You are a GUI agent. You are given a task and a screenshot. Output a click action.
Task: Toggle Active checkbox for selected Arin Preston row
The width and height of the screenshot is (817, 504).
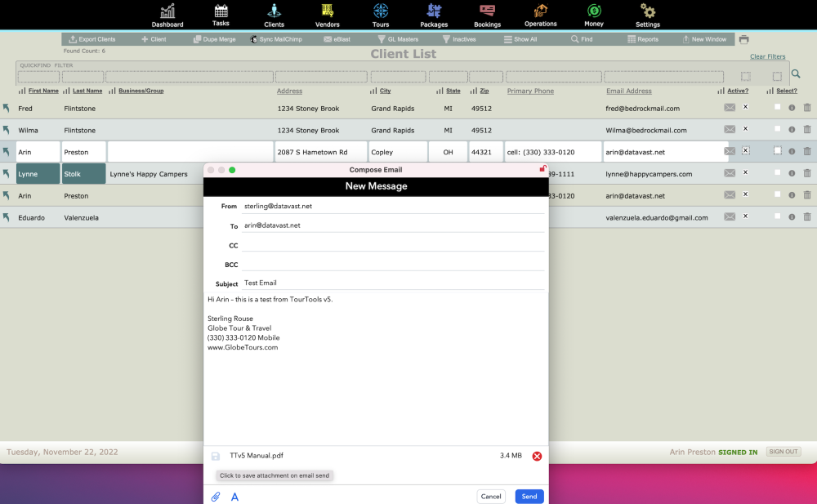click(x=746, y=150)
